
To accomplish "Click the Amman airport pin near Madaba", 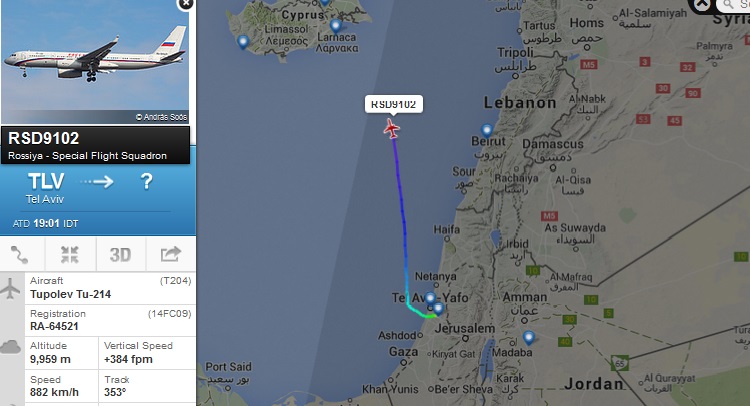I will pyautogui.click(x=529, y=338).
